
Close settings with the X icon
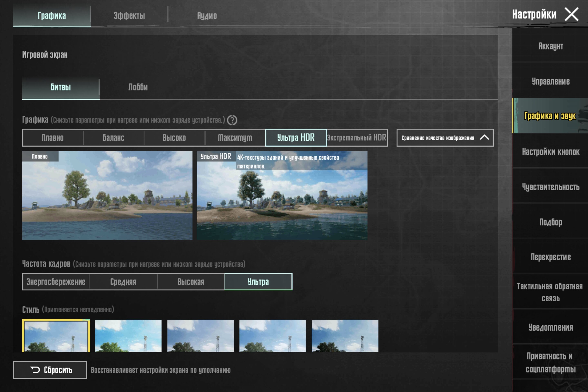tap(571, 14)
